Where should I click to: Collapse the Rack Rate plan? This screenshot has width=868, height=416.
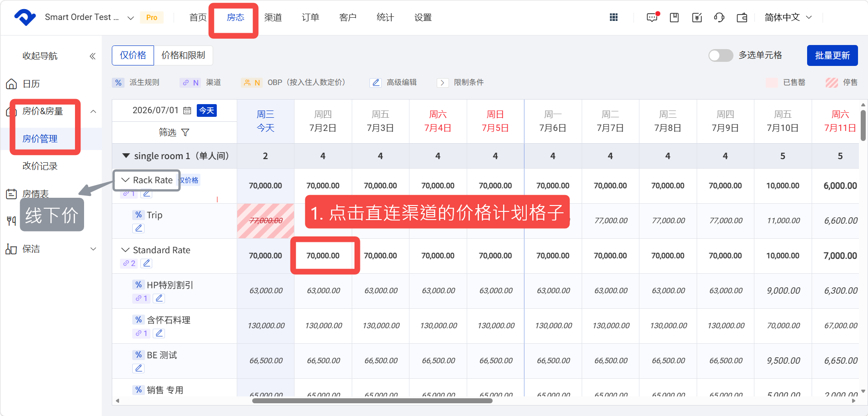[x=125, y=180]
